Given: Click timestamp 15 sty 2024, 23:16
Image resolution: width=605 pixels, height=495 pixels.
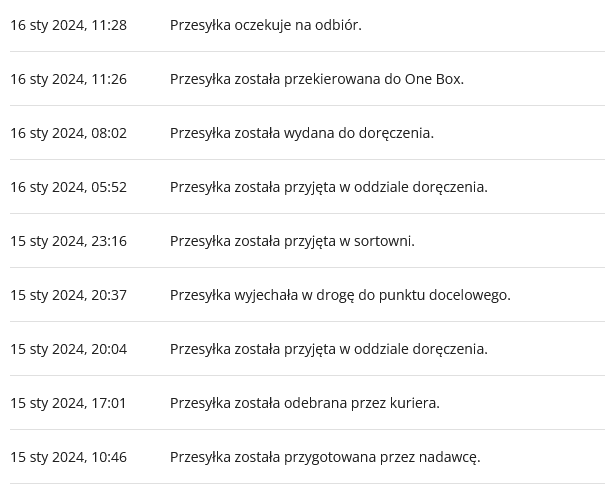Looking at the screenshot, I should coord(68,241).
